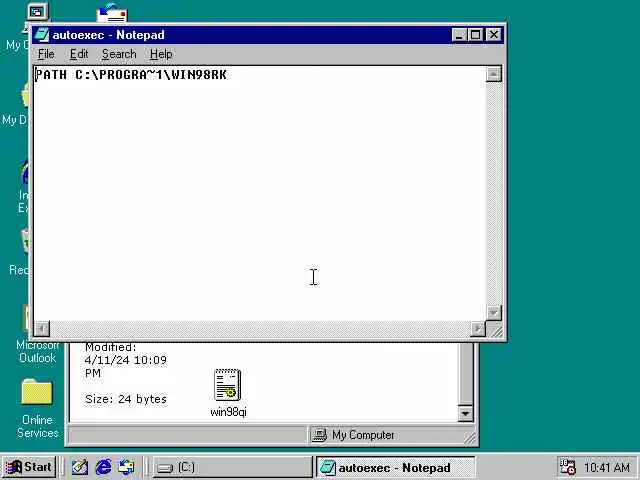The image size is (640, 480).
Task: Click Notepad's vertical scroll down arrow
Action: tap(493, 313)
